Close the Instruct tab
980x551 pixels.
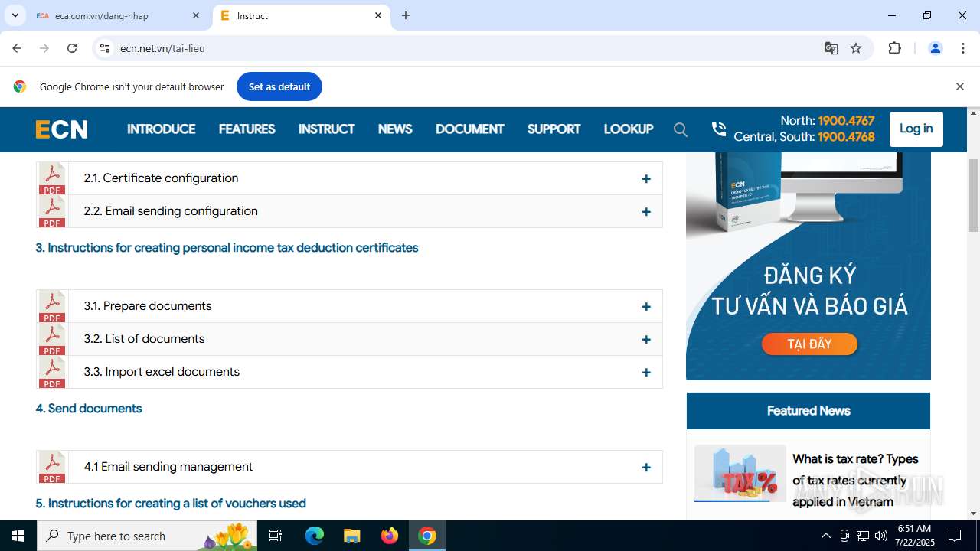click(378, 15)
